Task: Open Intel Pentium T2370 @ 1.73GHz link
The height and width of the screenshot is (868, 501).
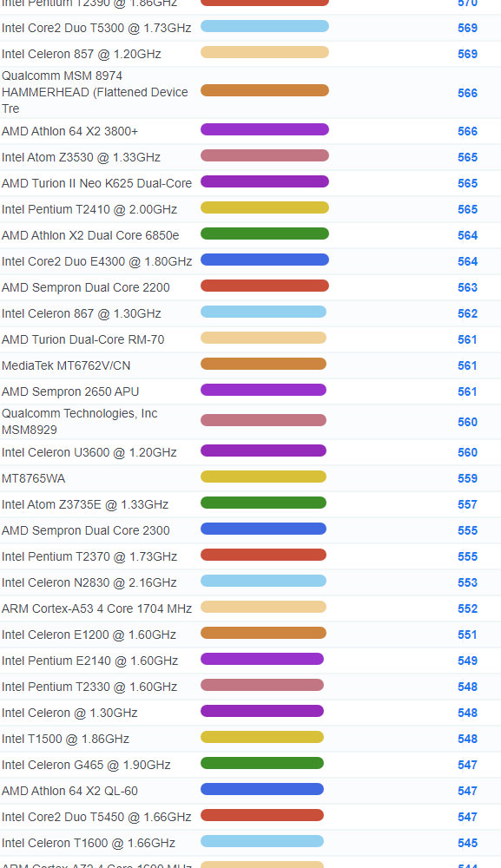Action: tap(89, 556)
